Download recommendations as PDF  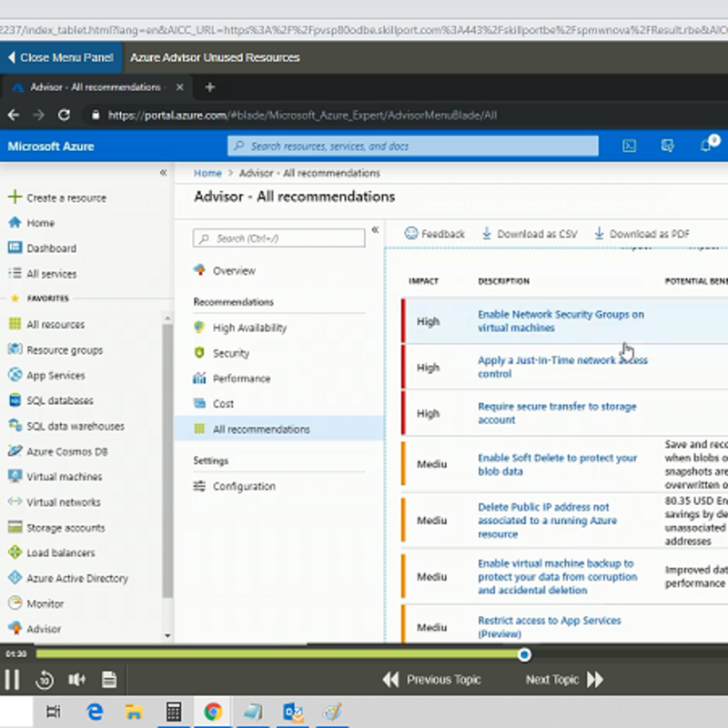[642, 234]
